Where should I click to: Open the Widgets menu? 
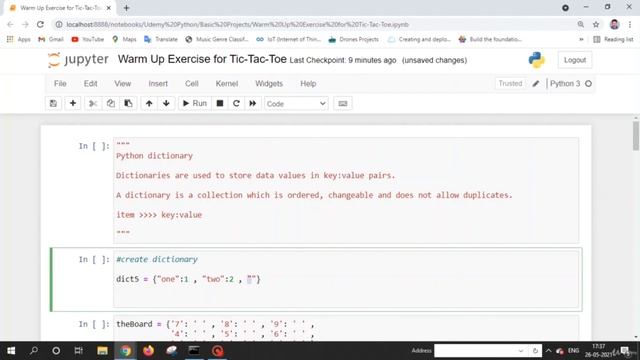tap(269, 84)
